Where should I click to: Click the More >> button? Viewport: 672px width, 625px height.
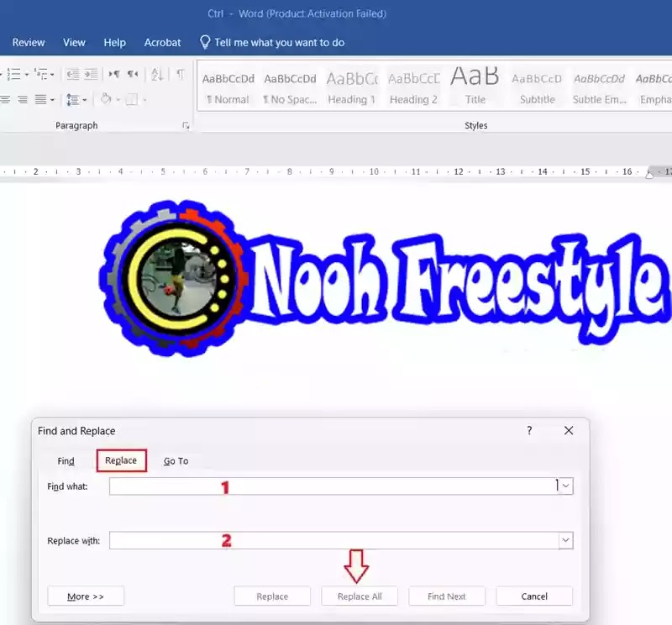click(x=86, y=596)
